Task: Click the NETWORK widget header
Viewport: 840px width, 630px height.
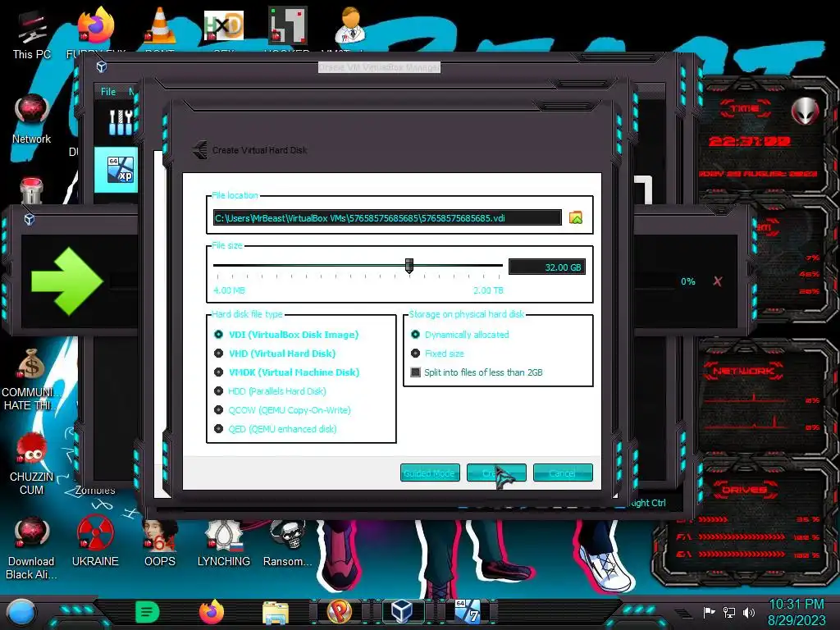Action: pyautogui.click(x=743, y=371)
